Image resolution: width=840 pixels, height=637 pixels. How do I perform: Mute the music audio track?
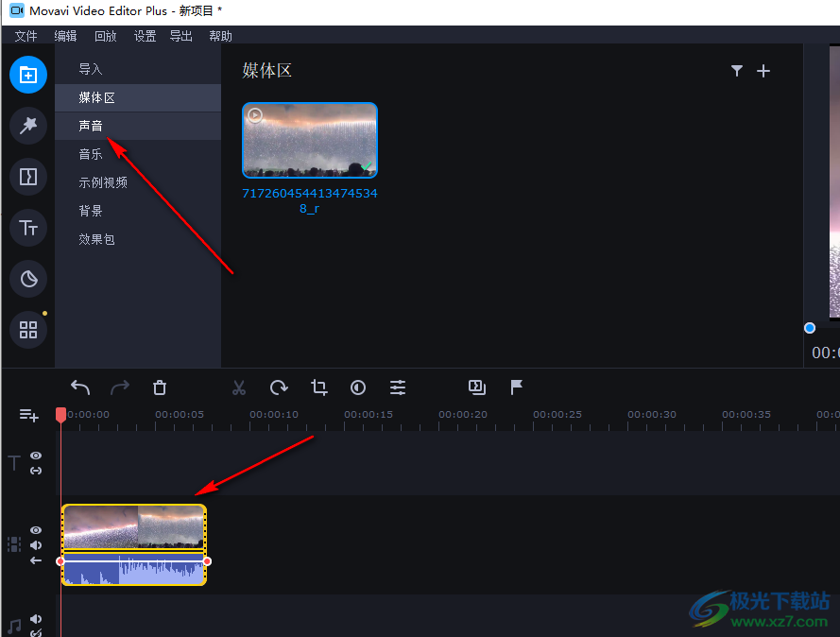(36, 620)
